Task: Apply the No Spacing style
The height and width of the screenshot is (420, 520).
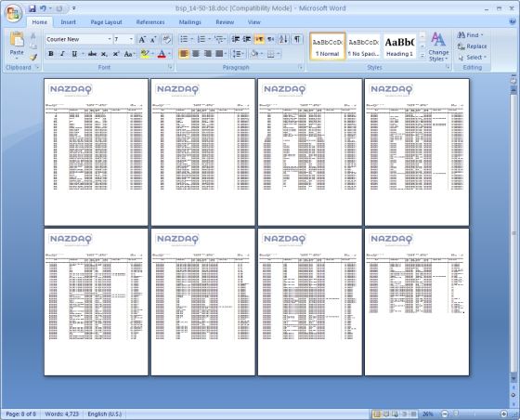Action: coord(363,46)
